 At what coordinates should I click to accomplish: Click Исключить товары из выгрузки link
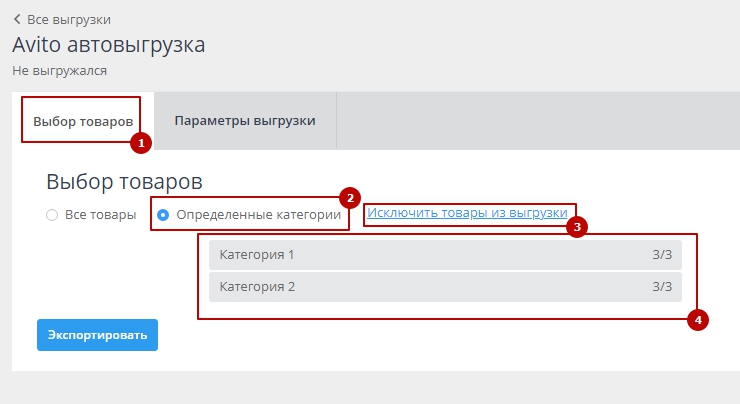[467, 213]
